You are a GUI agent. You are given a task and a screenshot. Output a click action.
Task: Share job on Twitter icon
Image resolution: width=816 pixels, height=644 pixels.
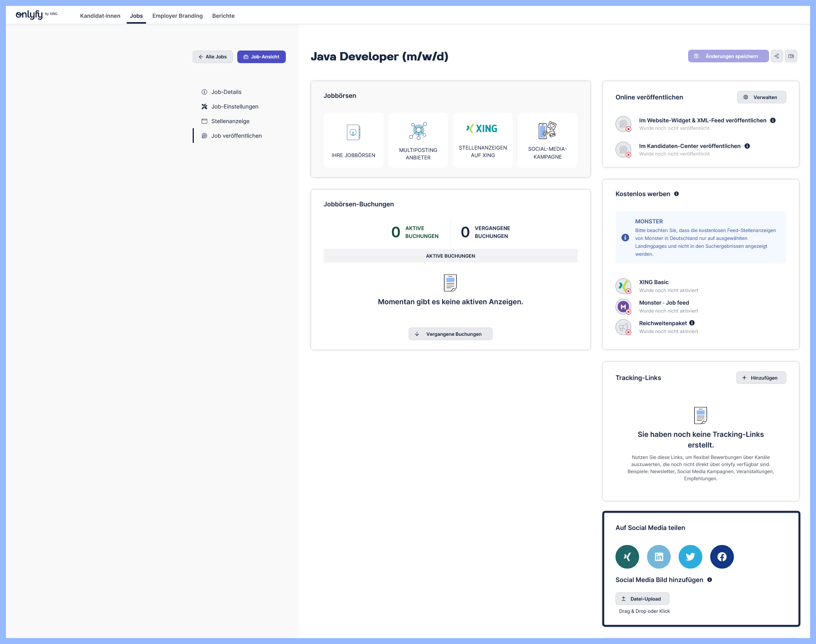click(x=690, y=556)
